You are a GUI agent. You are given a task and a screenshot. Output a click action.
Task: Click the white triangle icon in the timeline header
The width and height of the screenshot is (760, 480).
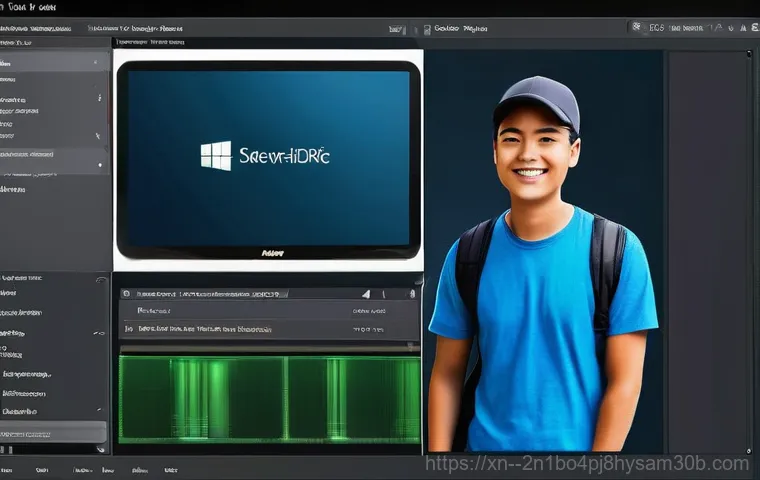tap(365, 294)
